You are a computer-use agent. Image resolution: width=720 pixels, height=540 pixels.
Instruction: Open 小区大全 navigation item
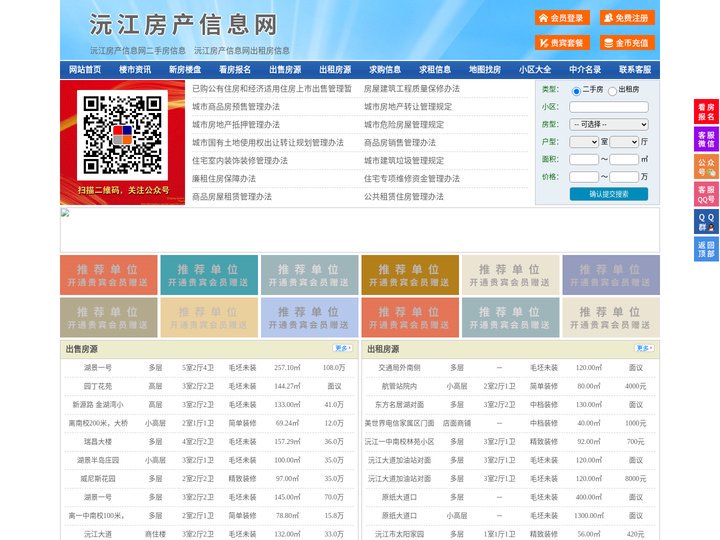click(x=535, y=70)
